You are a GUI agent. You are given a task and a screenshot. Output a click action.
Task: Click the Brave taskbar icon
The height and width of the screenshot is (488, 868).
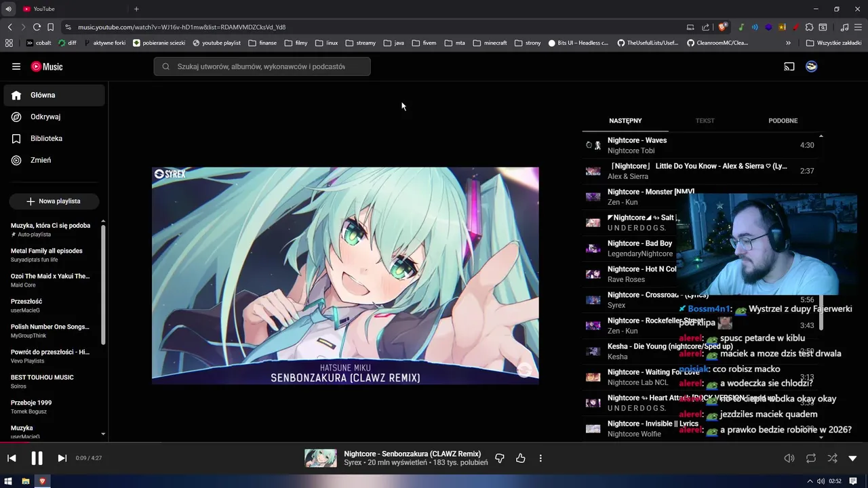coord(43,481)
